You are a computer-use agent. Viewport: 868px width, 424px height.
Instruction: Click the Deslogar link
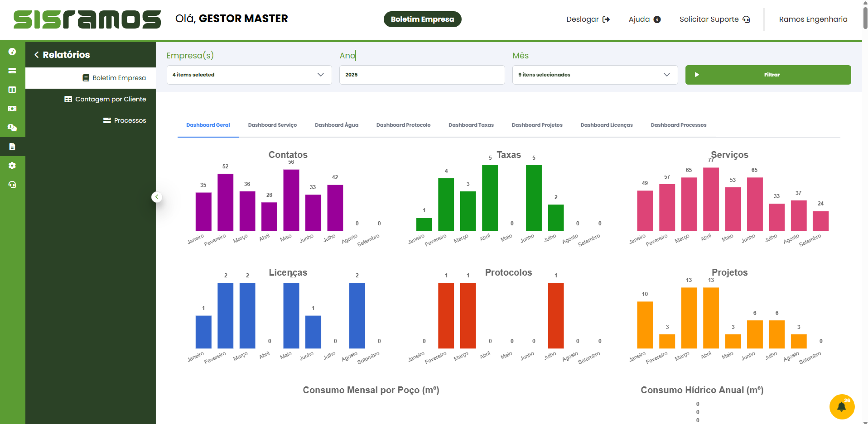(588, 20)
